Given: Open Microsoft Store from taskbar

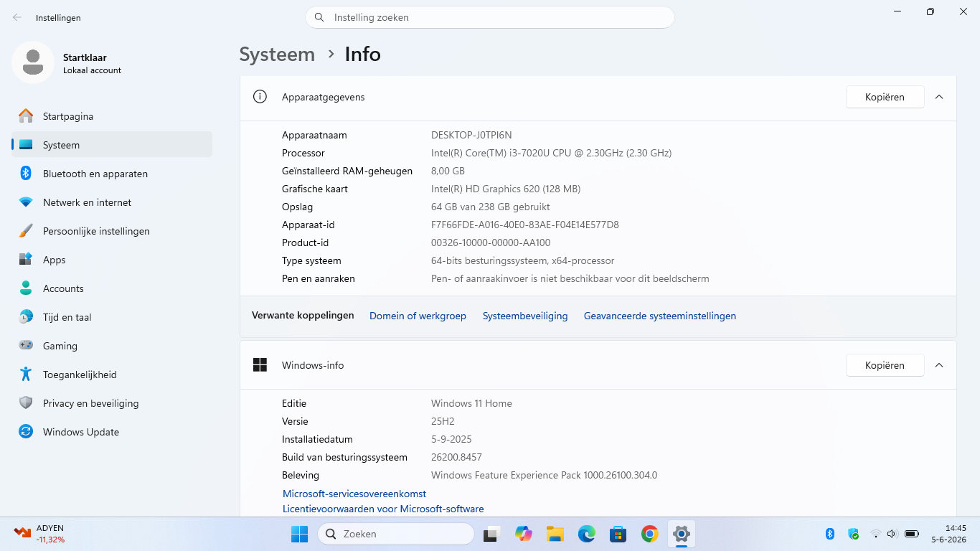Looking at the screenshot, I should (x=618, y=534).
